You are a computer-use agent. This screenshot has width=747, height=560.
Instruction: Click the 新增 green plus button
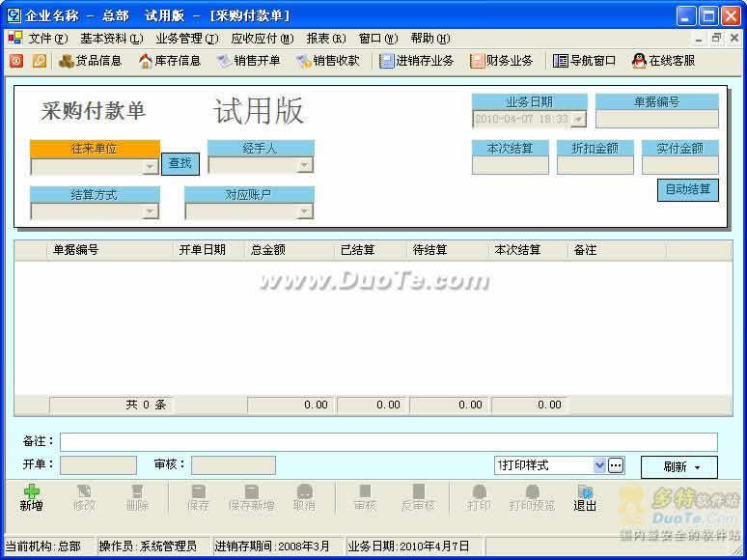(32, 498)
